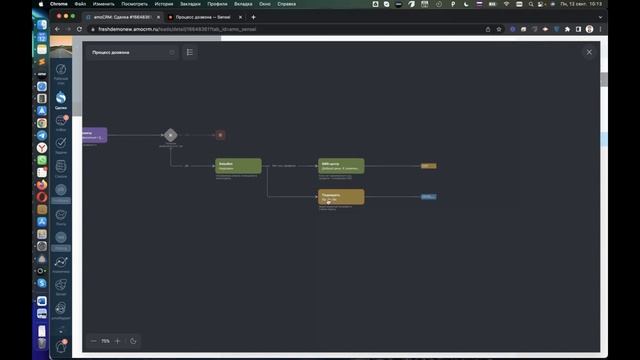Open the Справка menu
The image size is (640, 360).
(287, 4)
